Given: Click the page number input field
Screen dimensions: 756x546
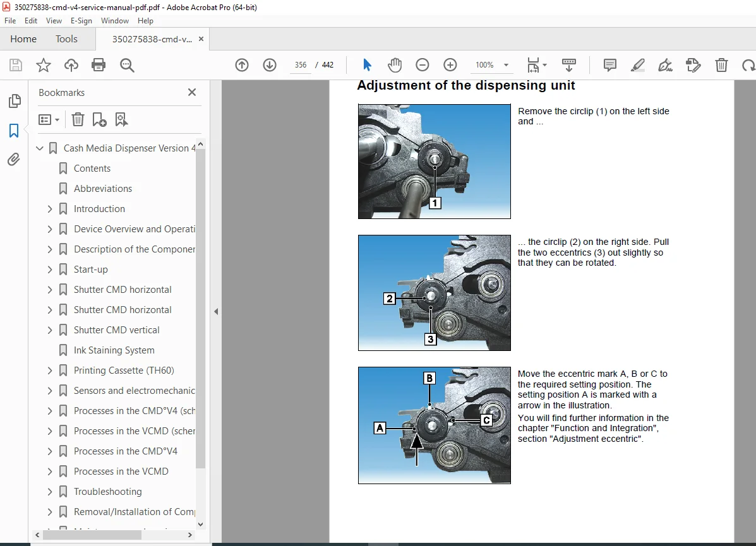Looking at the screenshot, I should [301, 64].
